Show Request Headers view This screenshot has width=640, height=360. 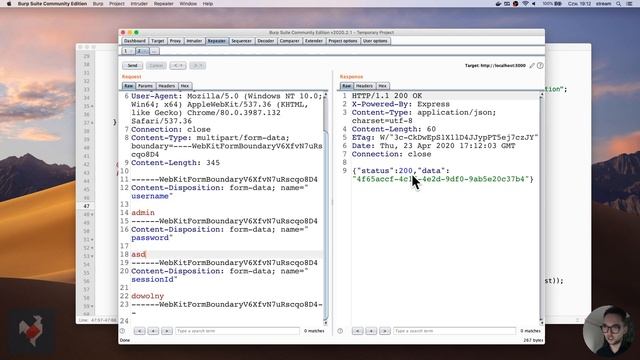[167, 86]
